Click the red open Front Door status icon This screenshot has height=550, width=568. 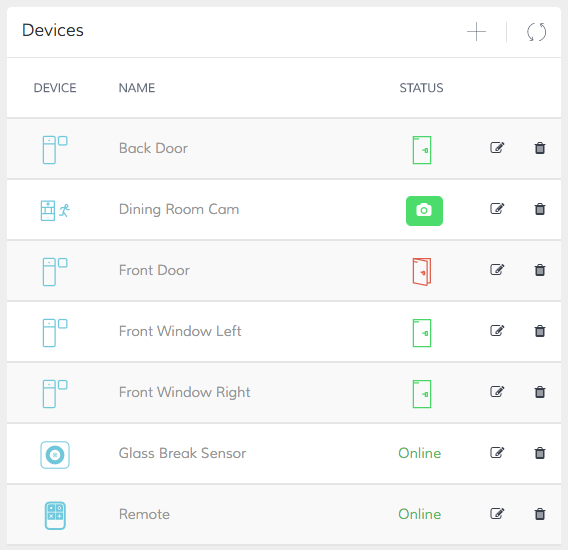coord(422,272)
